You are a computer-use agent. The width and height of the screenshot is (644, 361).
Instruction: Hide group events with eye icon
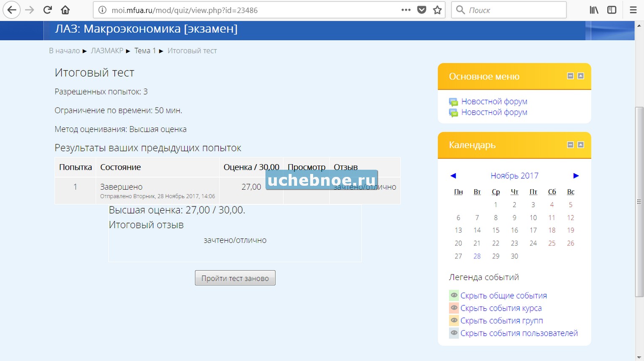point(454,320)
